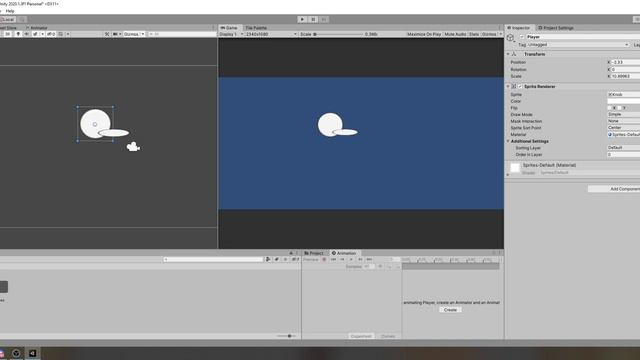This screenshot has width=640, height=360.
Task: Switch Animation window to Dopesheet
Action: click(x=361, y=336)
